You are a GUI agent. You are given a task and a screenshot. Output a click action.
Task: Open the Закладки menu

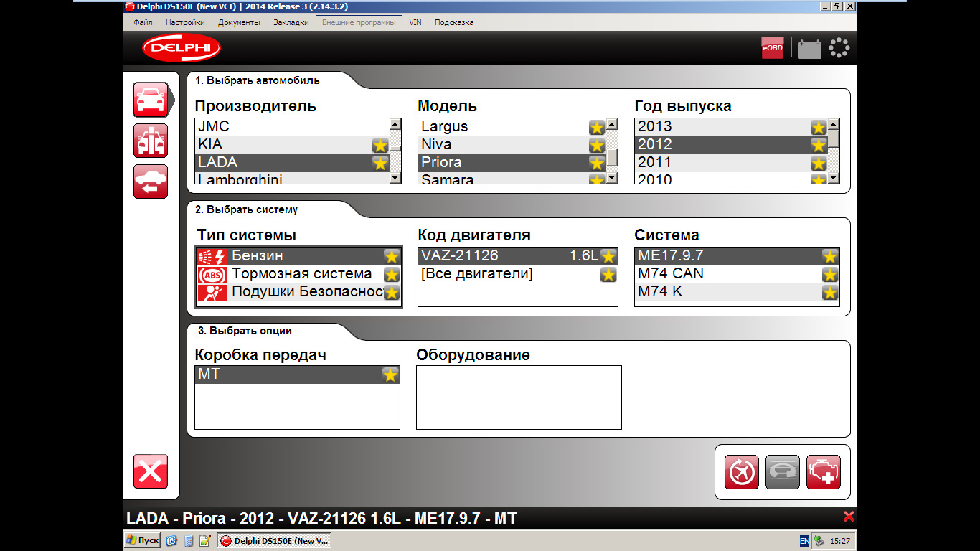point(291,22)
